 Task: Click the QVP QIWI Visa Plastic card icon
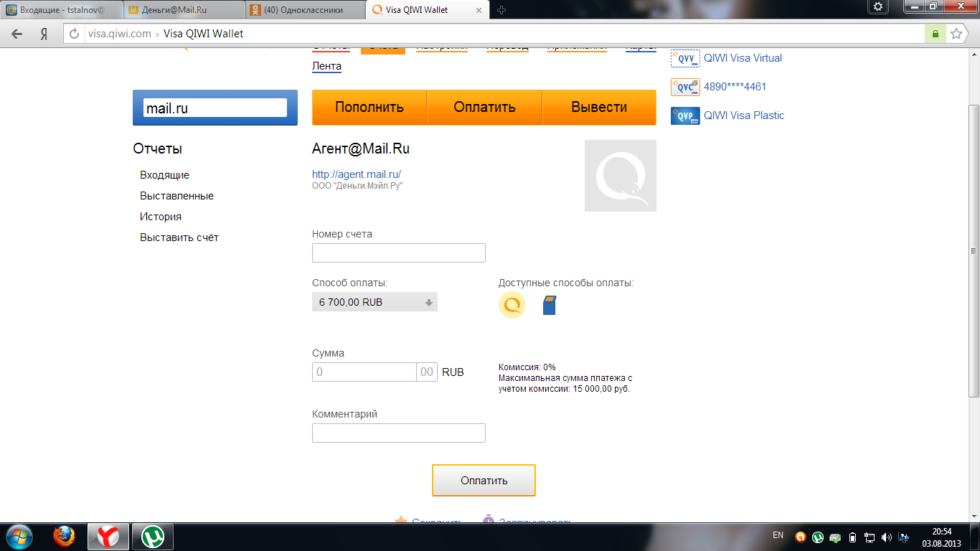[x=685, y=116]
